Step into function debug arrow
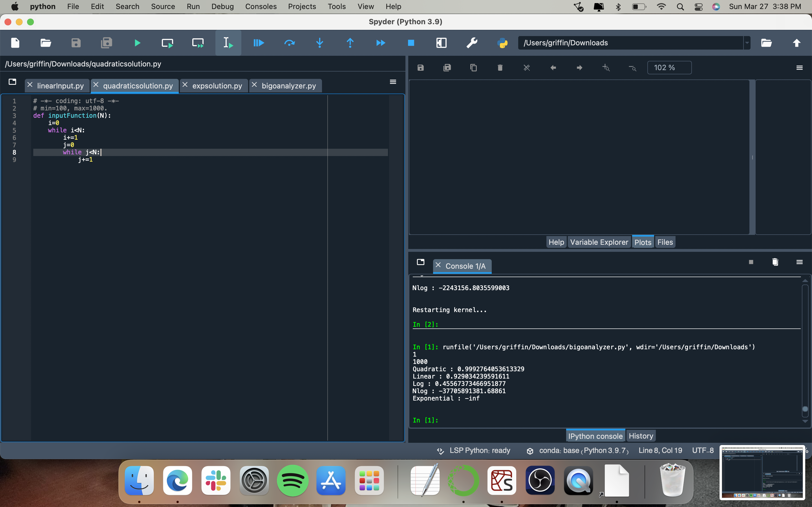This screenshot has height=507, width=812. (319, 43)
